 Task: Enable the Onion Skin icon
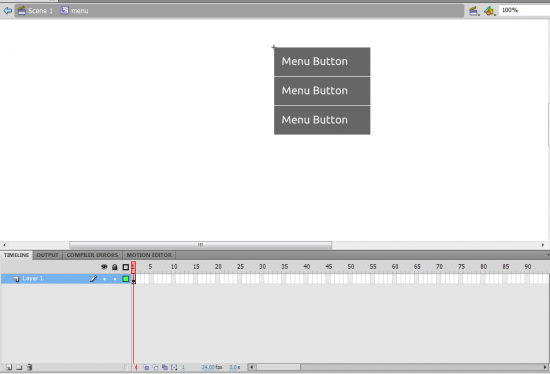(x=146, y=367)
